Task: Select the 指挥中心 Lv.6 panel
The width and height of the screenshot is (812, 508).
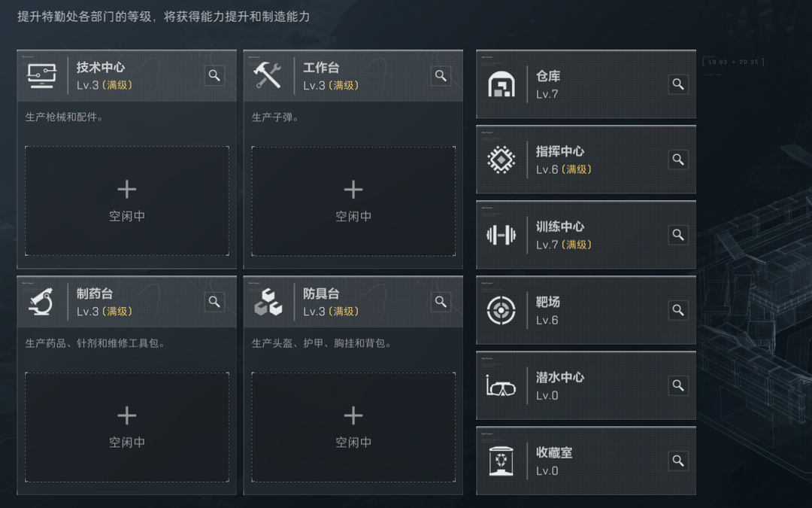Action: [x=586, y=160]
